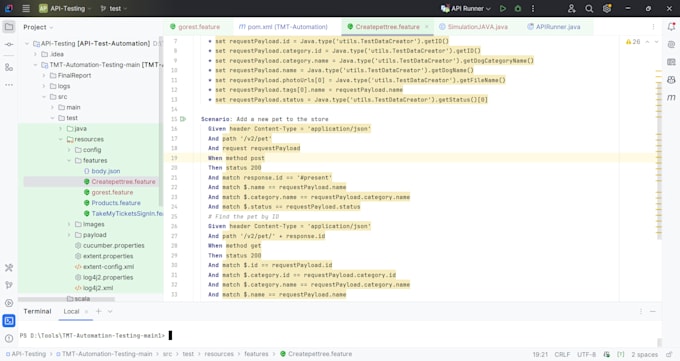Open Search Everywhere magnifier
Screen dimensions: 680x361
(589, 8)
